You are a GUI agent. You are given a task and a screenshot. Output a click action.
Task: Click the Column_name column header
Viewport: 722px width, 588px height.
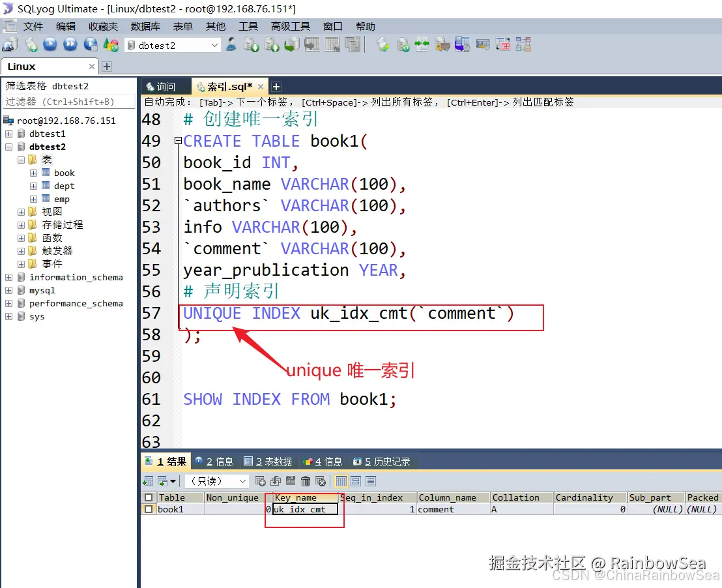[454, 497]
